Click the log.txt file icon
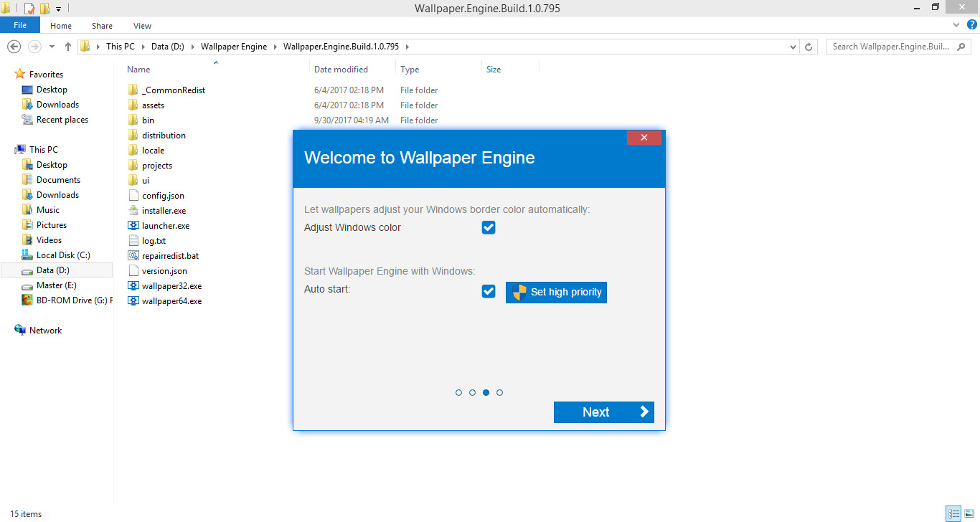980x522 pixels. point(133,241)
